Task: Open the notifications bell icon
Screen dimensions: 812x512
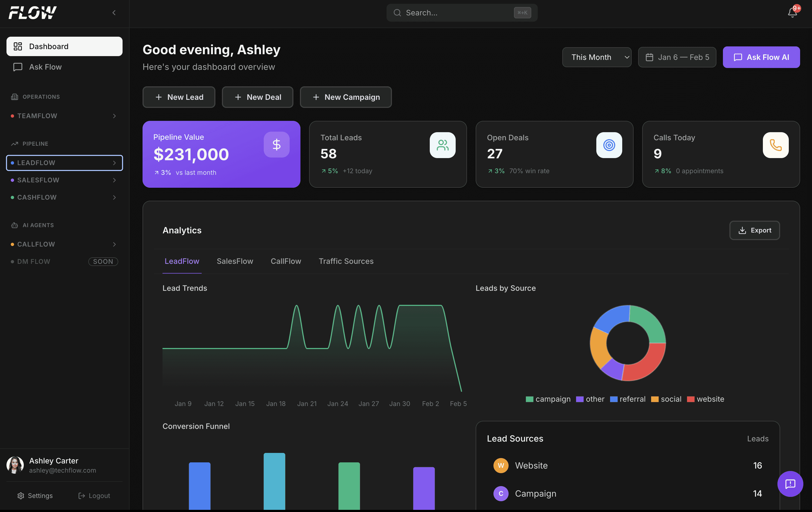Action: pyautogui.click(x=792, y=12)
